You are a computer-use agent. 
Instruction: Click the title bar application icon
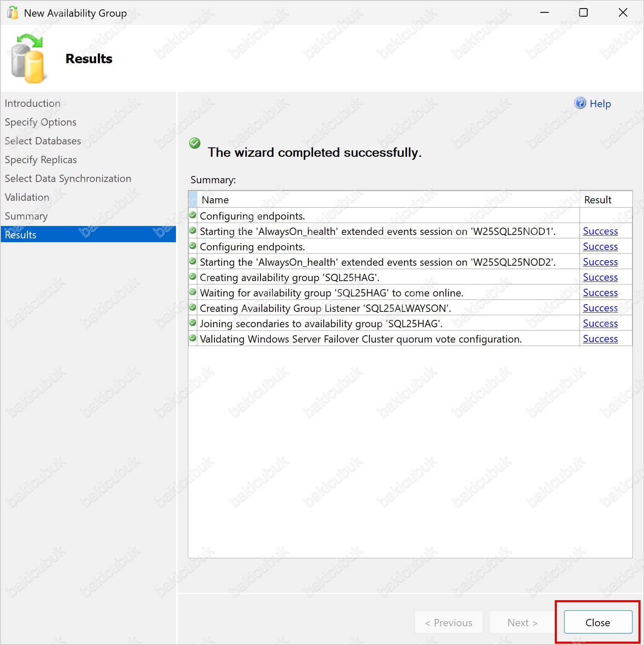(x=13, y=13)
